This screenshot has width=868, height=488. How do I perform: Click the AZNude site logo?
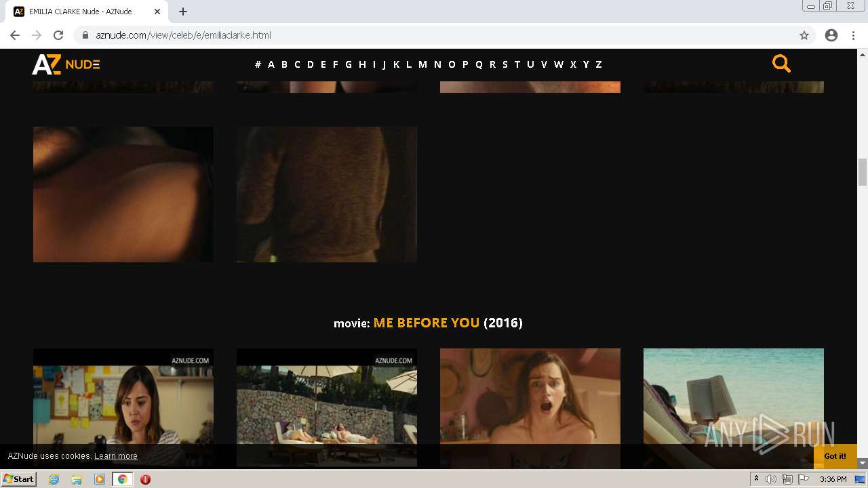pyautogui.click(x=66, y=64)
